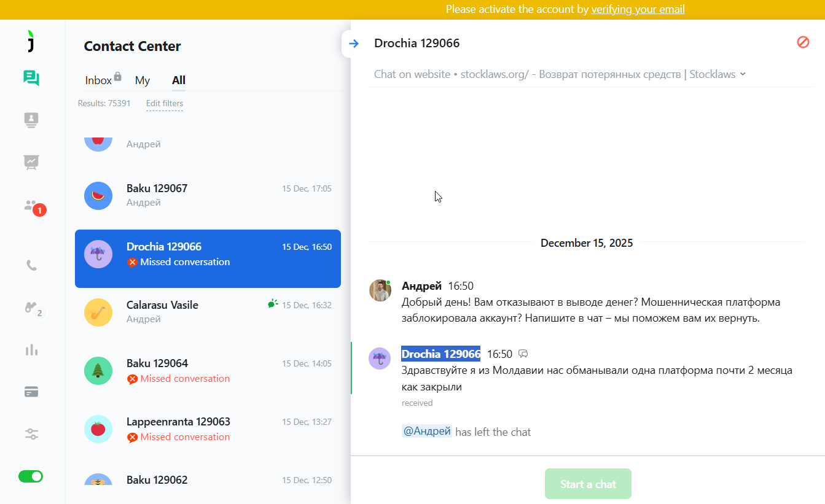This screenshot has height=504, width=825.
Task: Click the December 15, 2025 date separator
Action: click(x=587, y=243)
